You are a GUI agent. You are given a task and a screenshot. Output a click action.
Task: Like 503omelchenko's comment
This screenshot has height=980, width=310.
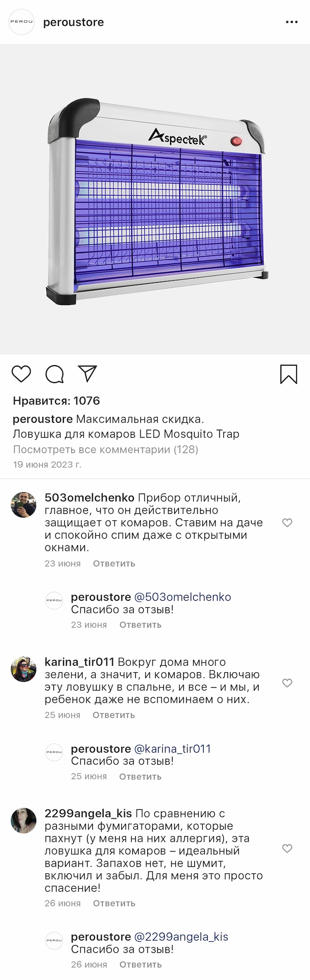point(287,523)
